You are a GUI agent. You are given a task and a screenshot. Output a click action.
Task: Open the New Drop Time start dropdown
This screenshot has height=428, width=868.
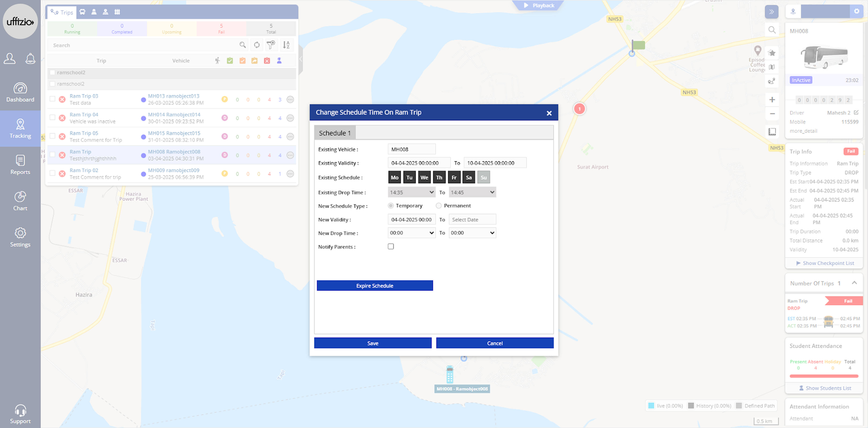(412, 233)
